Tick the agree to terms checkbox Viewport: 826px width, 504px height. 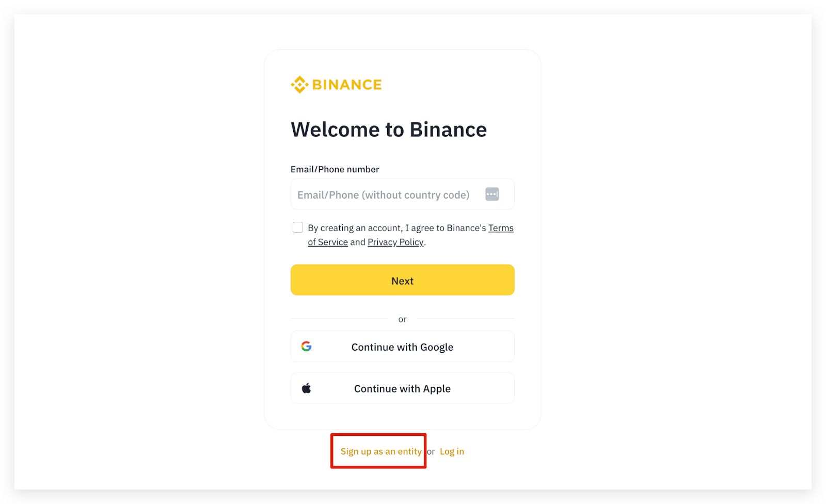tap(298, 227)
